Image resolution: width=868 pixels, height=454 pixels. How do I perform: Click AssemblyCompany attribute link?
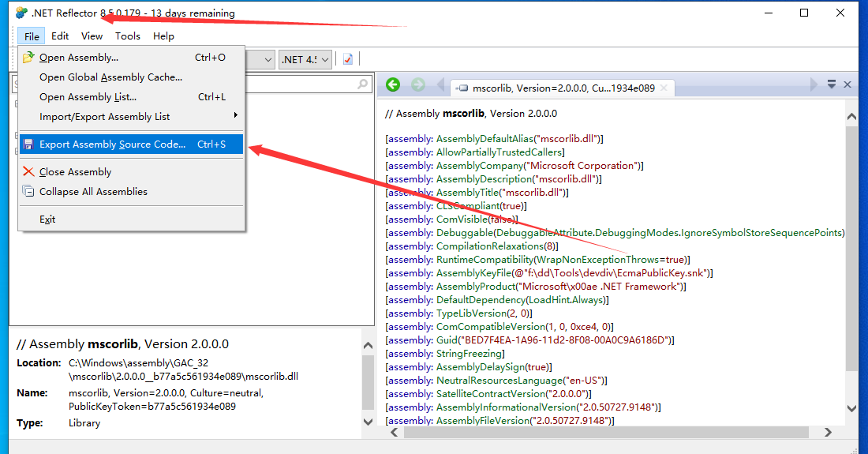(480, 166)
